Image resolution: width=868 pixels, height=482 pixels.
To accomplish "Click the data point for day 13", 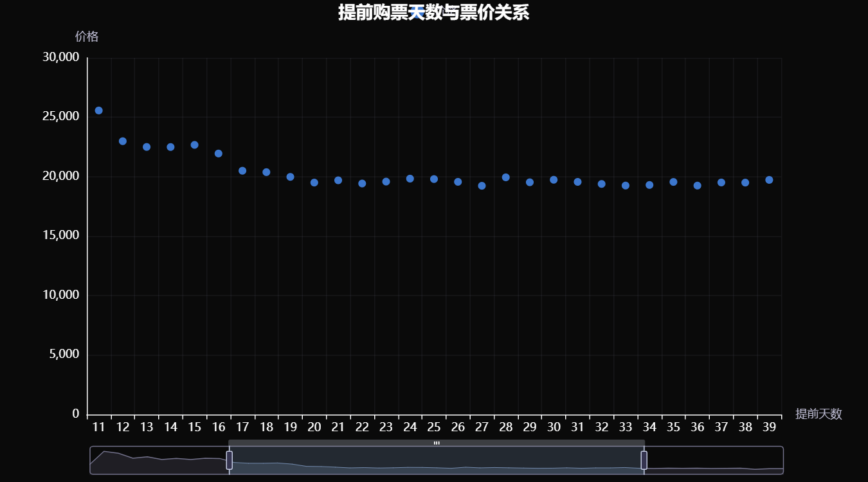I will click(x=147, y=147).
